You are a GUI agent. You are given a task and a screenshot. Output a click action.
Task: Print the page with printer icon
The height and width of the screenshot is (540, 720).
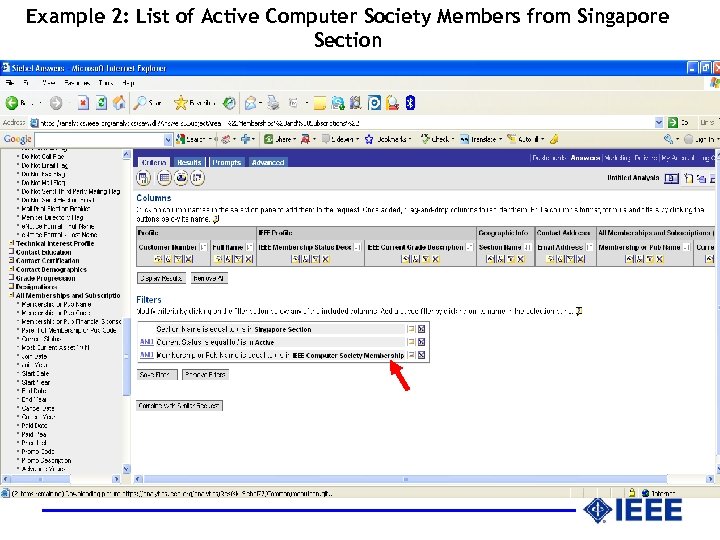click(273, 103)
